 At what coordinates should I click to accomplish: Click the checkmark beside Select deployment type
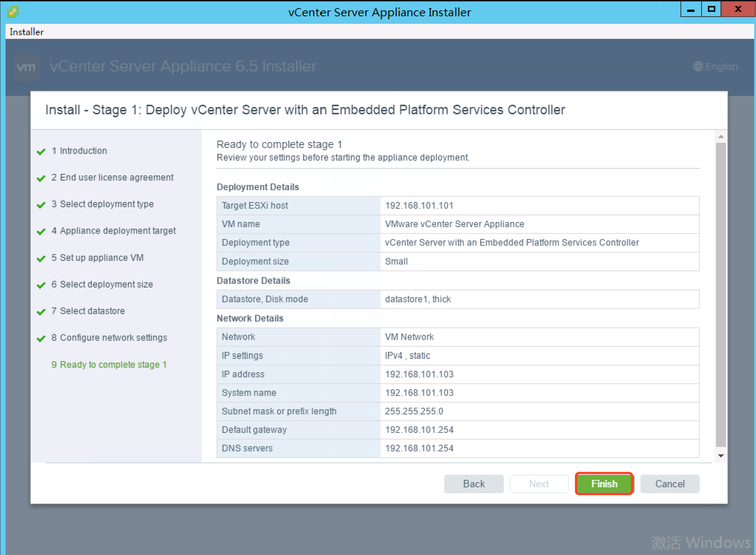pos(41,205)
